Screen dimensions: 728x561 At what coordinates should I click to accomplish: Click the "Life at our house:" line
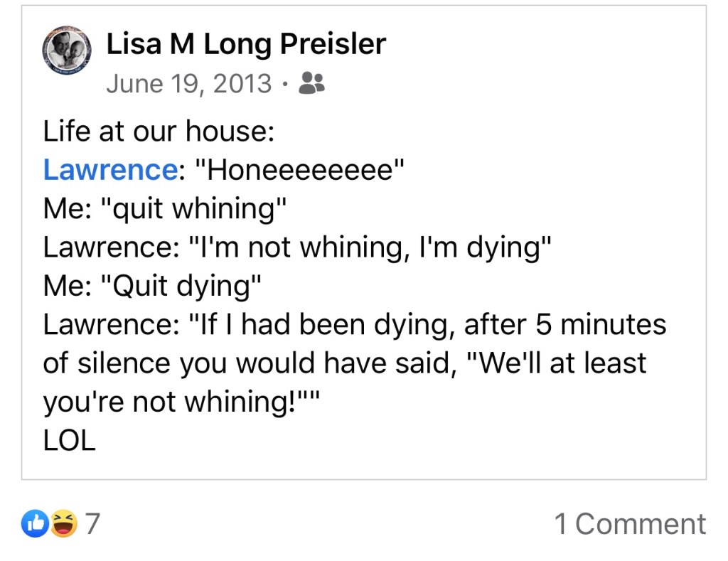tap(159, 132)
